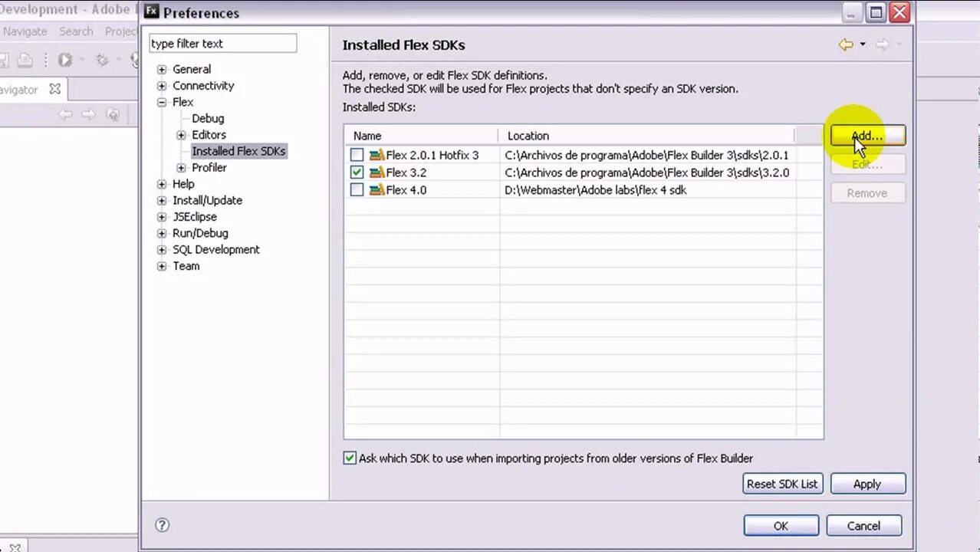This screenshot has height=552, width=980.
Task: Click the Flex 2.0.1 Hotfix 3 SDK icon
Action: pos(377,155)
